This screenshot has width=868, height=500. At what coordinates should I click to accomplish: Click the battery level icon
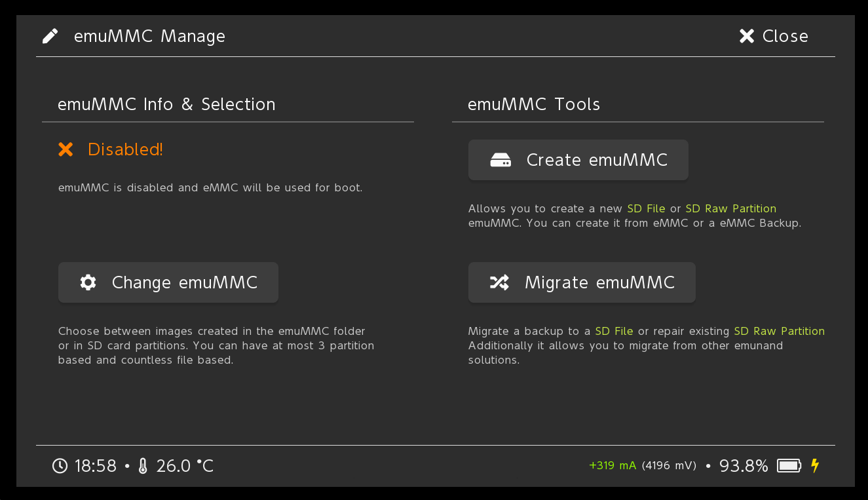789,466
